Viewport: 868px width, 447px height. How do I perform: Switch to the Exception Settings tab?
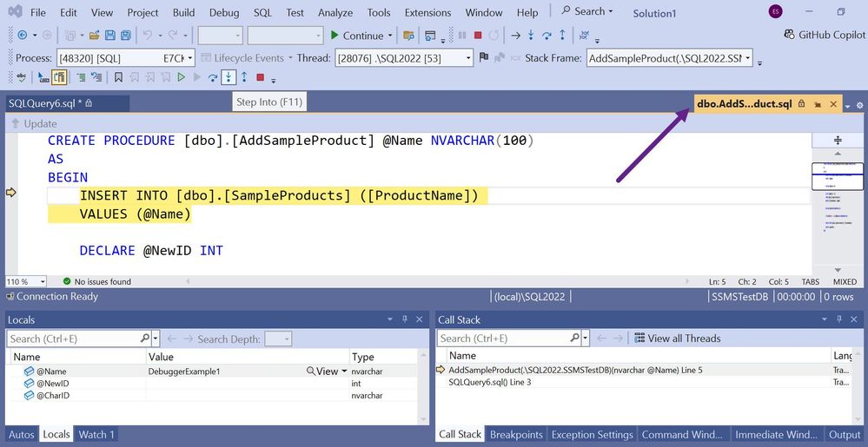592,434
